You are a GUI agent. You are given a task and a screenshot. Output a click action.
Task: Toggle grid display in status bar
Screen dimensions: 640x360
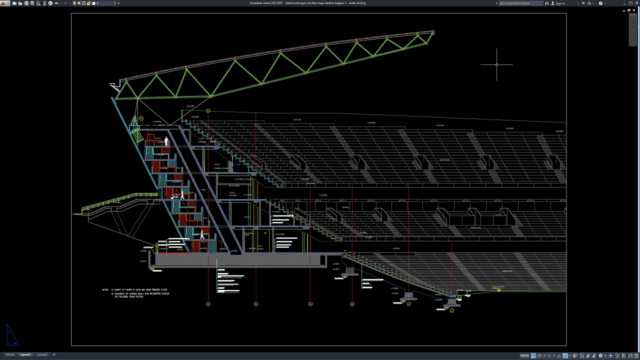click(533, 356)
